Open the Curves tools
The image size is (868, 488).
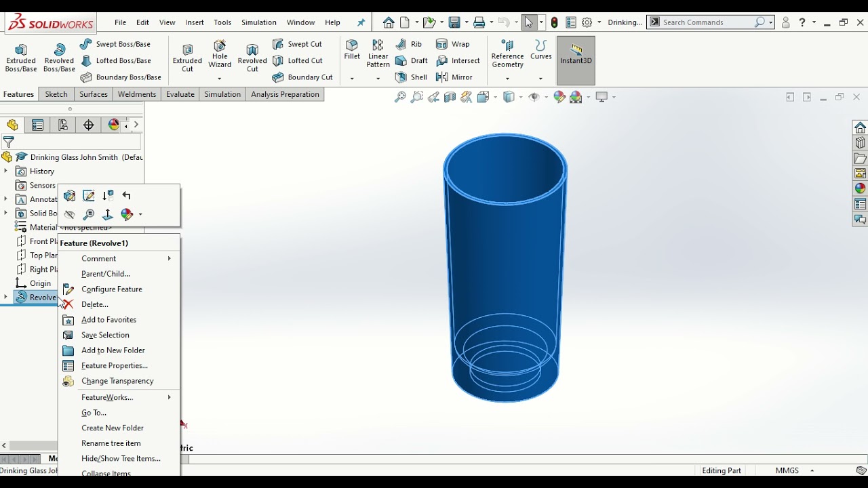point(540,51)
